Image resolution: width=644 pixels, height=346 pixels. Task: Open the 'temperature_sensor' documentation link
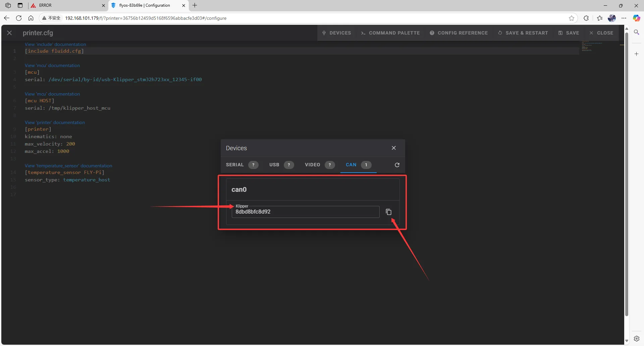pos(68,166)
